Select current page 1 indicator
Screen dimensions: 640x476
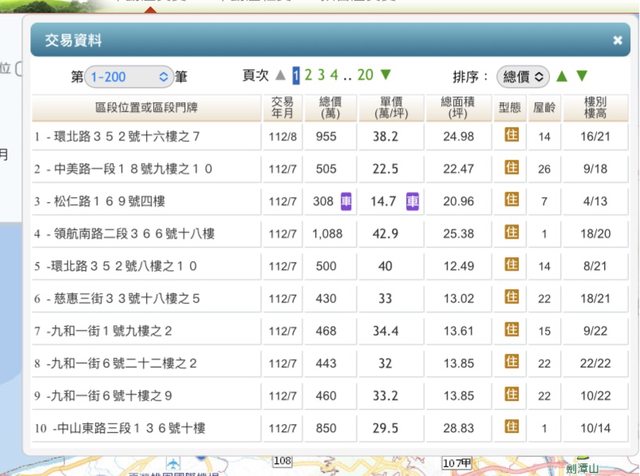(296, 75)
